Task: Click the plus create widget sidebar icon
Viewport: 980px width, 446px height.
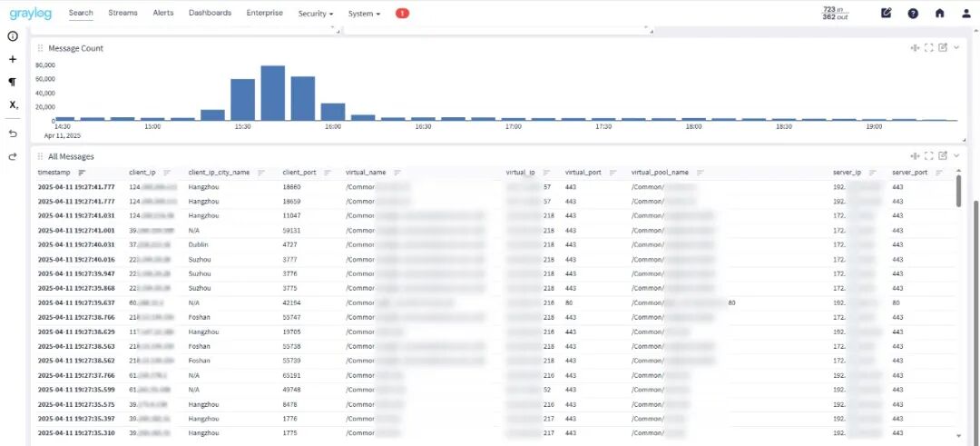Action: [x=13, y=59]
